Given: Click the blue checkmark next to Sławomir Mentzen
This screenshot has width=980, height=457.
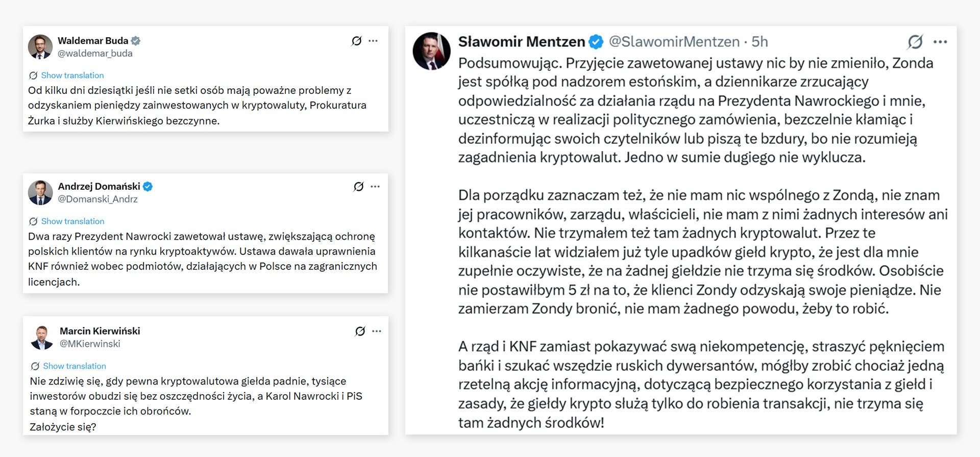Looking at the screenshot, I should (595, 42).
